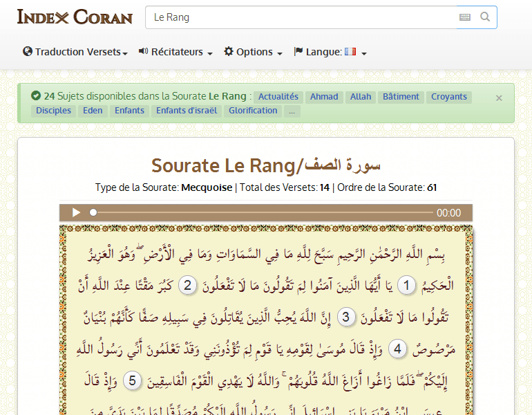
Task: Click verse number 4 marker
Action: tap(397, 349)
